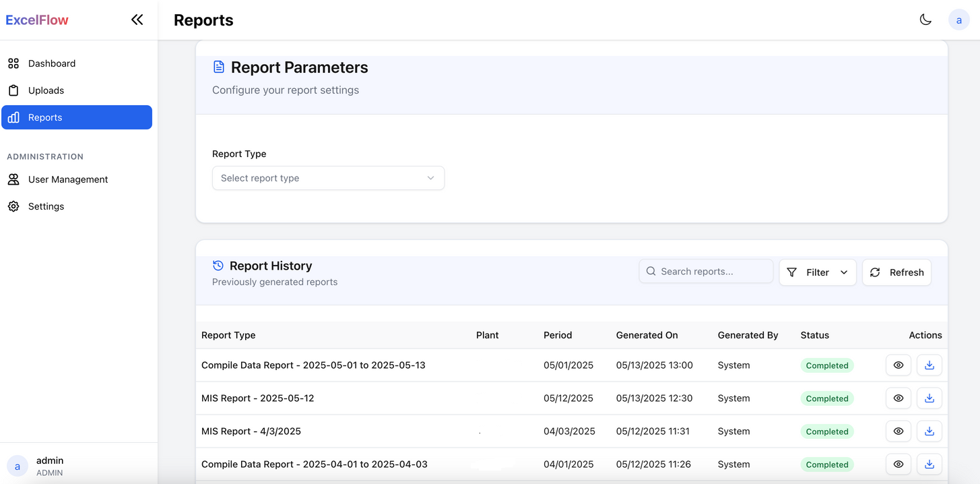Download the MIS Report - 4/3/2025
The width and height of the screenshot is (980, 484).
pyautogui.click(x=929, y=431)
